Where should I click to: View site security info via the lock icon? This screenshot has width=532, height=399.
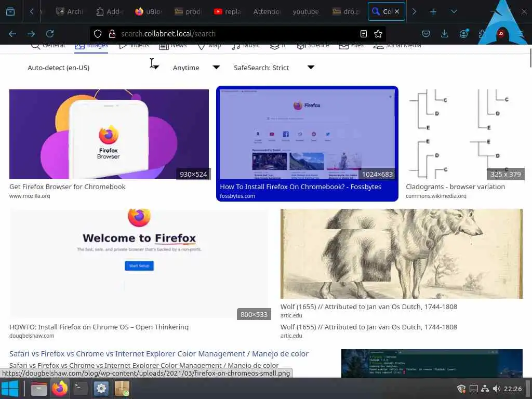112,34
